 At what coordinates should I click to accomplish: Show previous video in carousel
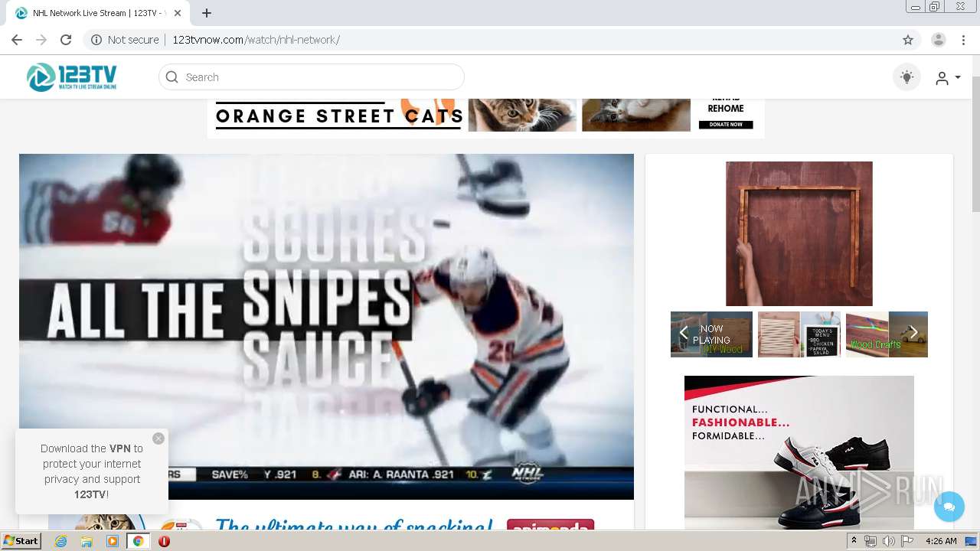click(x=683, y=333)
